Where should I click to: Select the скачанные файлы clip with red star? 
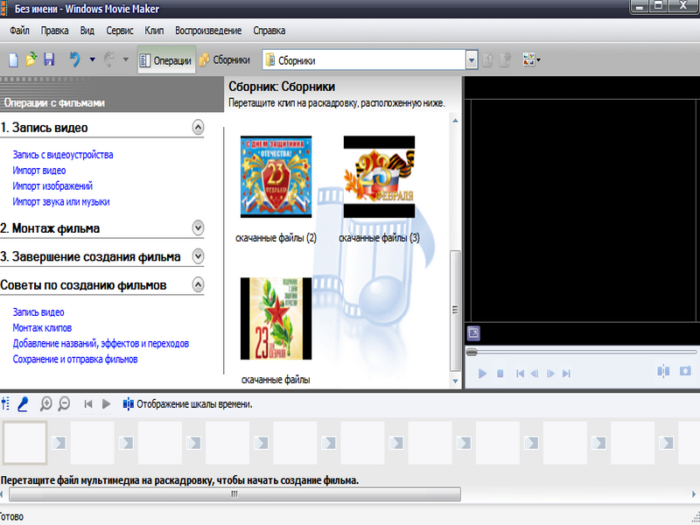(276, 319)
